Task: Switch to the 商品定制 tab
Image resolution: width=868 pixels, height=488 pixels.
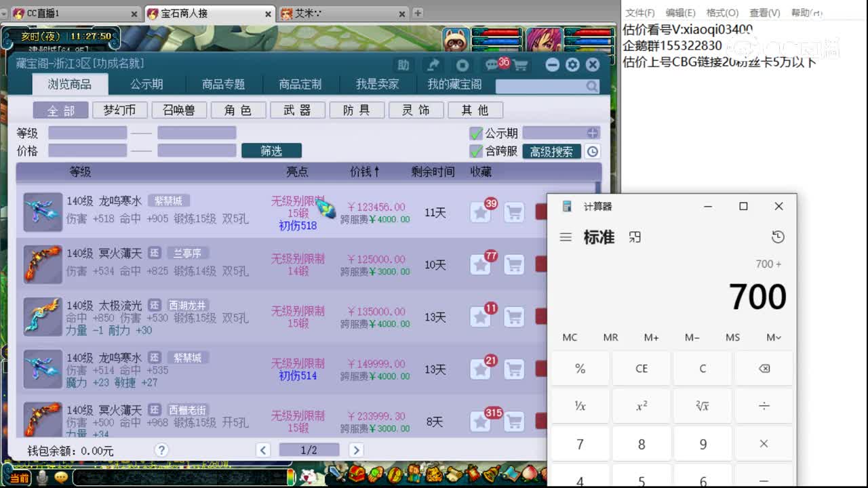Action: (x=300, y=85)
